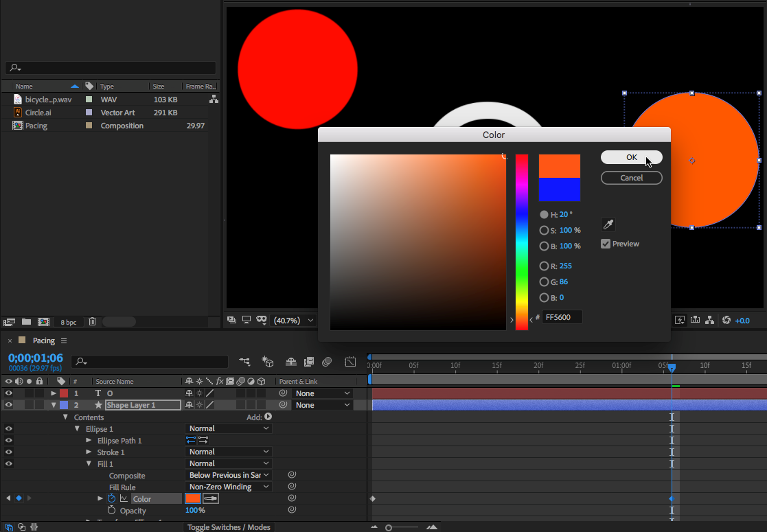Open the Fill Rule Non-Zero Winding dropdown

pyautogui.click(x=229, y=487)
